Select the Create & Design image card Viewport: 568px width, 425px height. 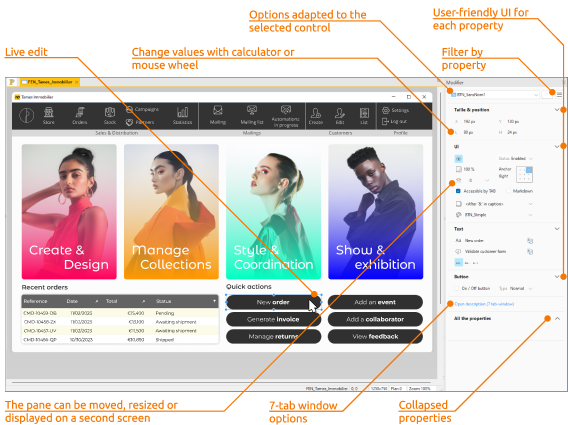69,212
